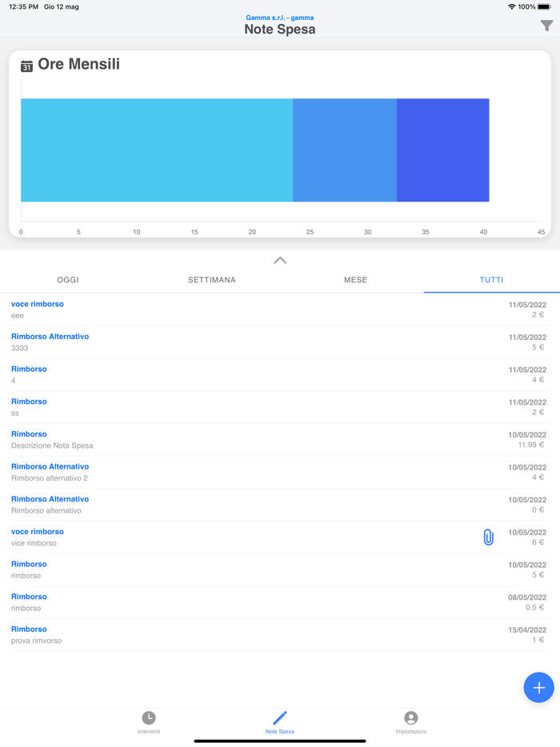Tap the Wi-Fi status icon

point(512,6)
